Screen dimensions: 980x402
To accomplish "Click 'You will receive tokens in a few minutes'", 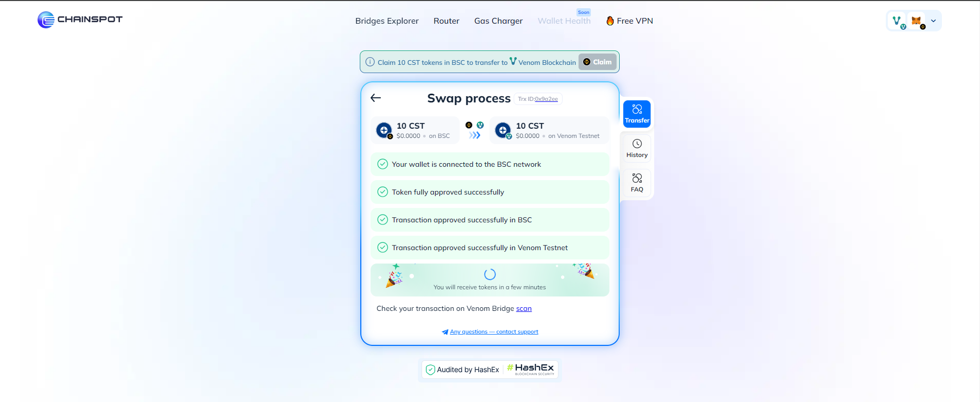I will tap(489, 288).
